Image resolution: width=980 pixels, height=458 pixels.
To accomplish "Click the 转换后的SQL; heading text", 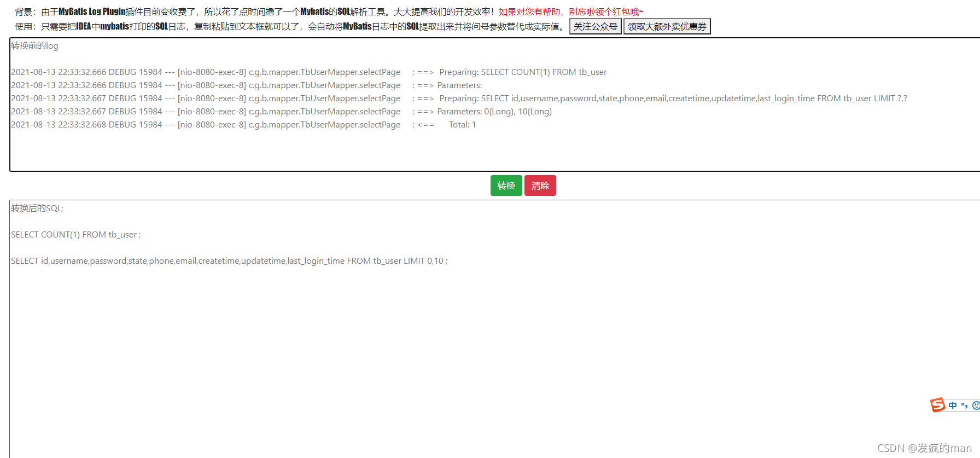I will (37, 208).
